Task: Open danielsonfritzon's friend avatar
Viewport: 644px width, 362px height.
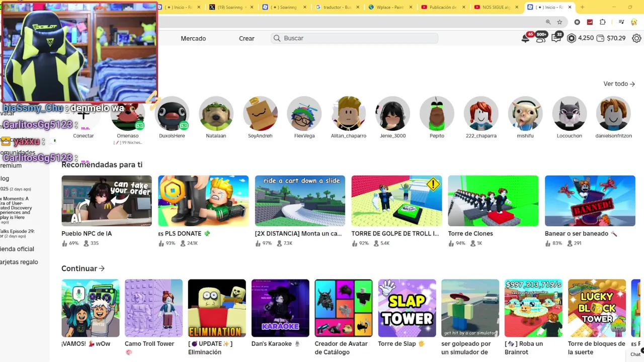Action: click(x=613, y=114)
